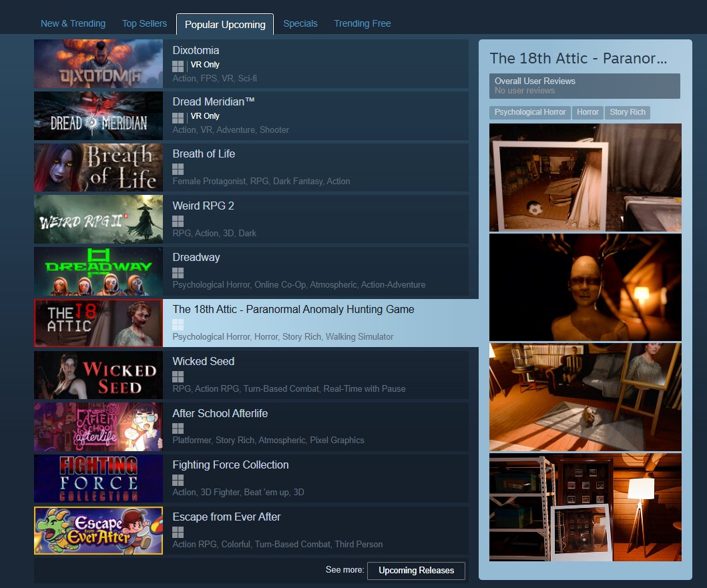707x588 pixels.
Task: Click the Windows platform icon for Dixotomia
Action: [x=178, y=66]
